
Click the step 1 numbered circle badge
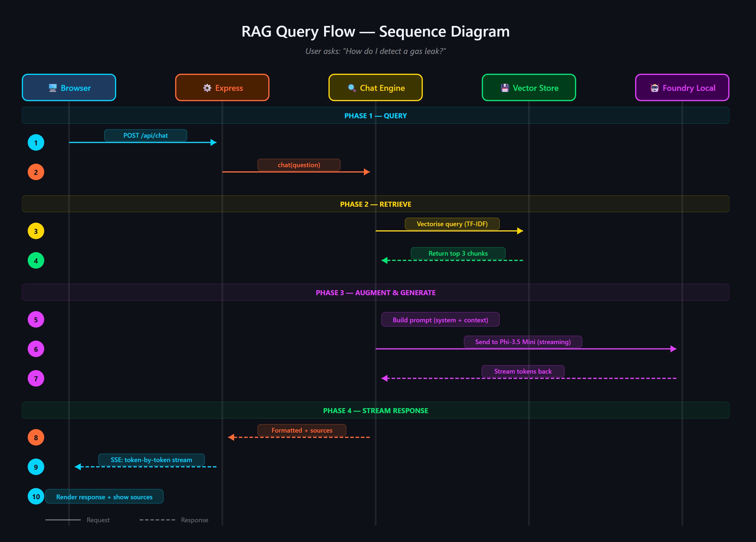tap(36, 142)
